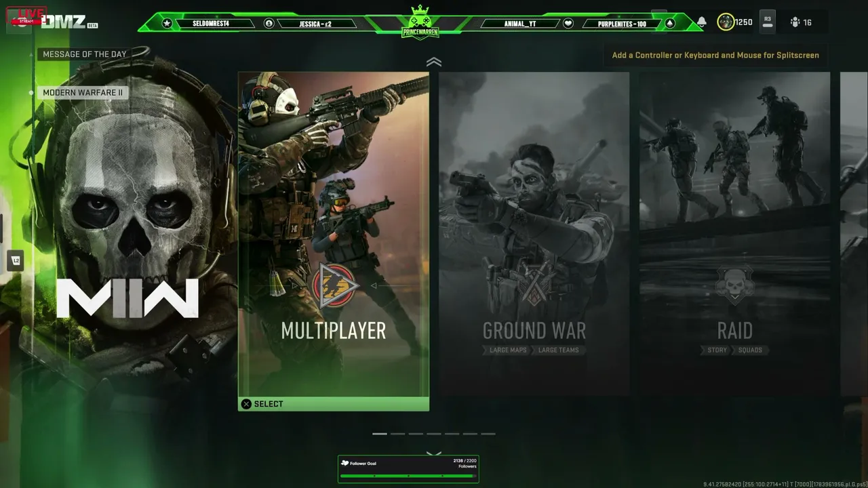Click the heart icon beside ANIMAL_YT
868x488 pixels.
pos(568,23)
